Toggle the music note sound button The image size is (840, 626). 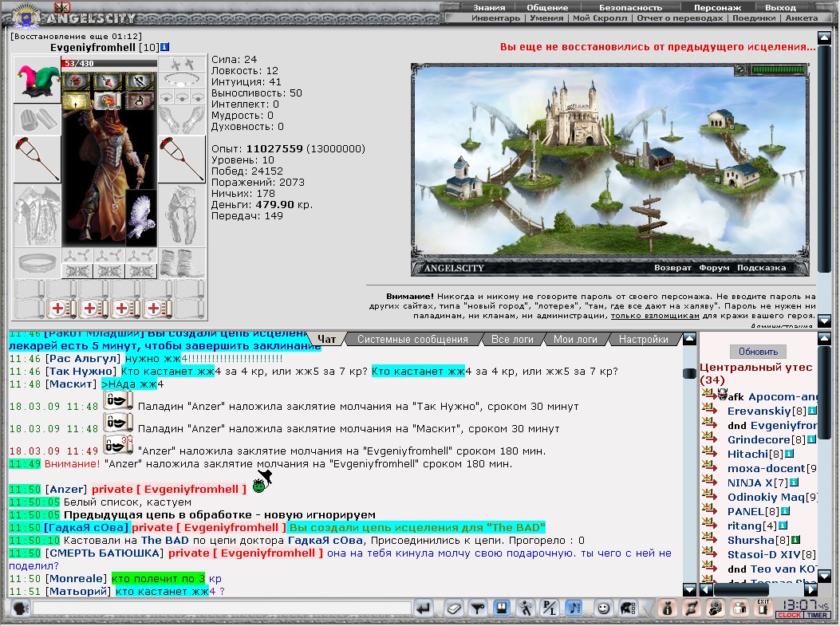click(574, 608)
